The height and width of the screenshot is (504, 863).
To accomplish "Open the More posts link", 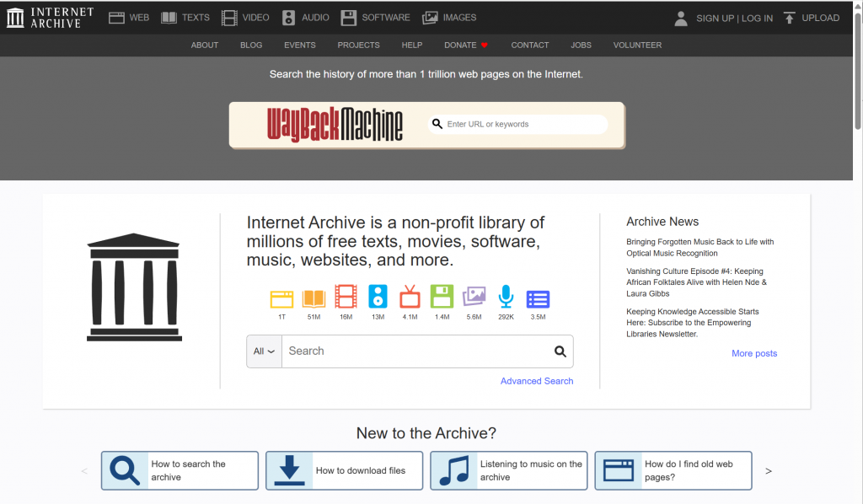I will (754, 353).
